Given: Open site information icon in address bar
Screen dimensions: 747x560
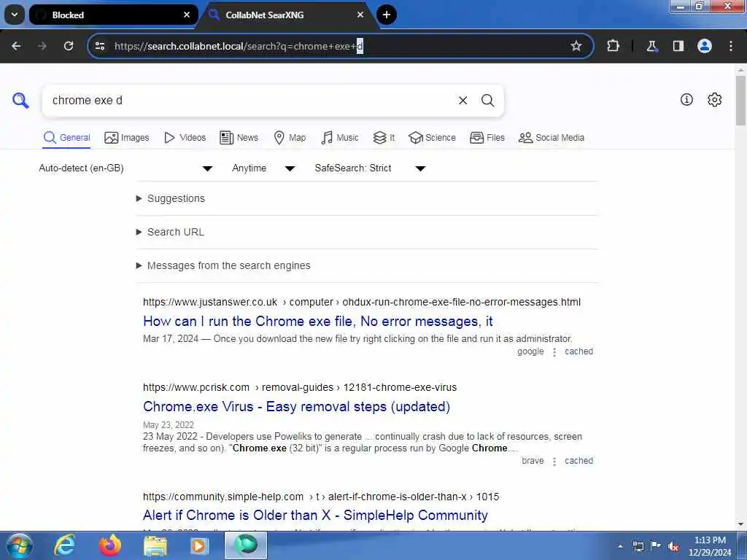Looking at the screenshot, I should pyautogui.click(x=100, y=46).
